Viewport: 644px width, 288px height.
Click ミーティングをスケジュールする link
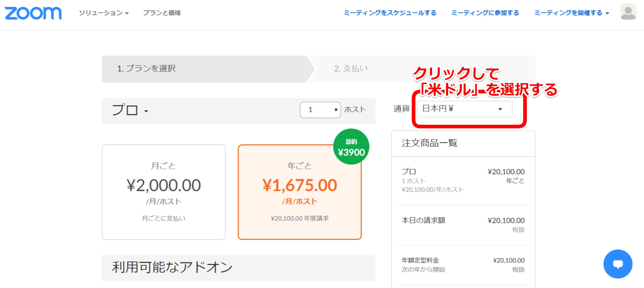click(390, 13)
